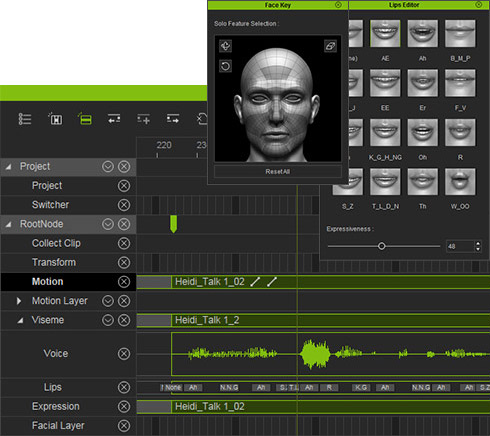Collapse the Project tree group
The width and height of the screenshot is (490, 436).
point(8,166)
